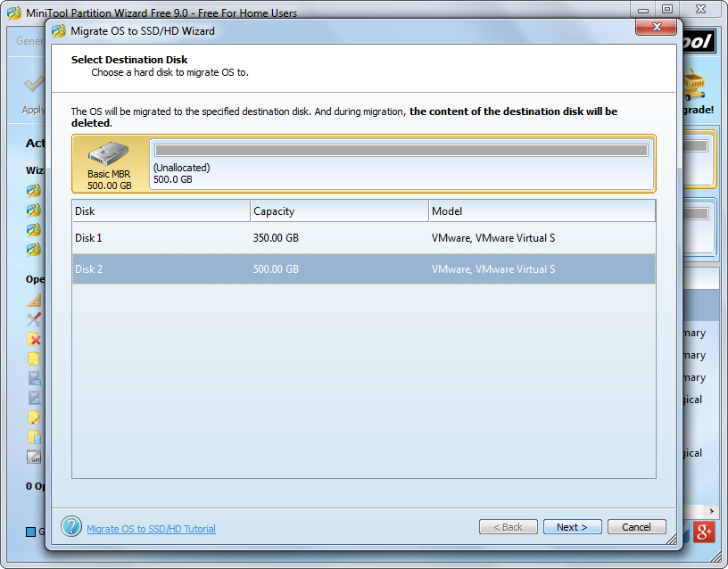Click the GPT convert disk icon
The image size is (728, 569).
point(34,458)
